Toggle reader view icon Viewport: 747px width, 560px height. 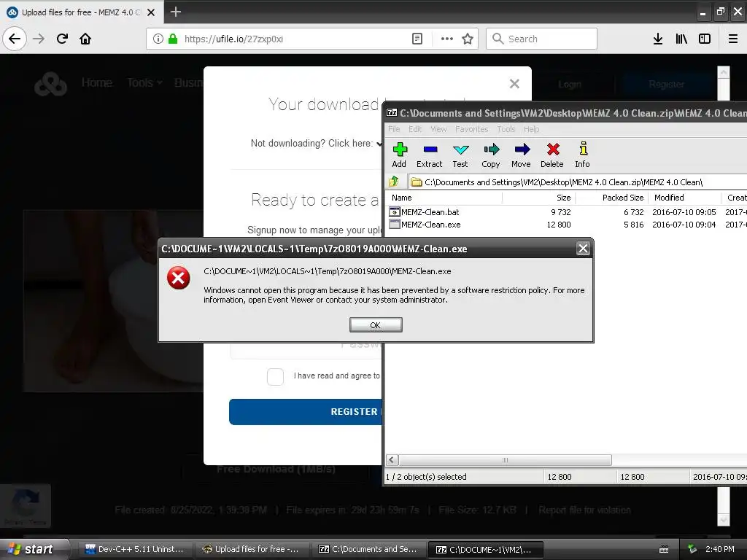(x=417, y=39)
